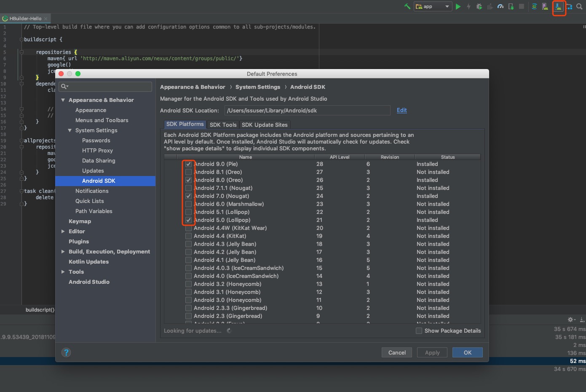Click Attach Debugger to Android Process icon

tap(511, 6)
